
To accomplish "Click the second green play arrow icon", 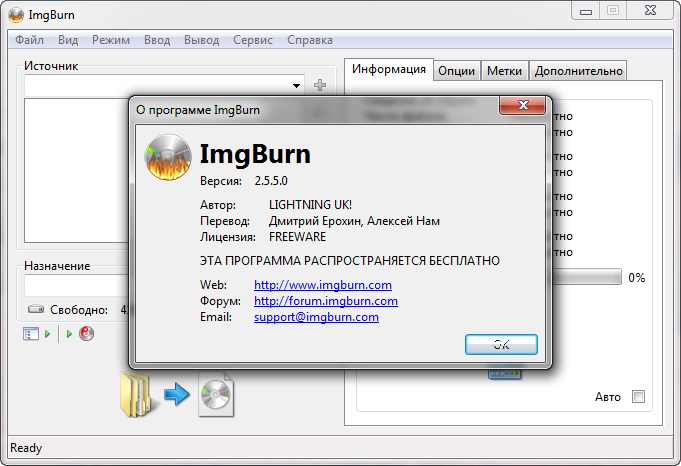I will pyautogui.click(x=69, y=334).
